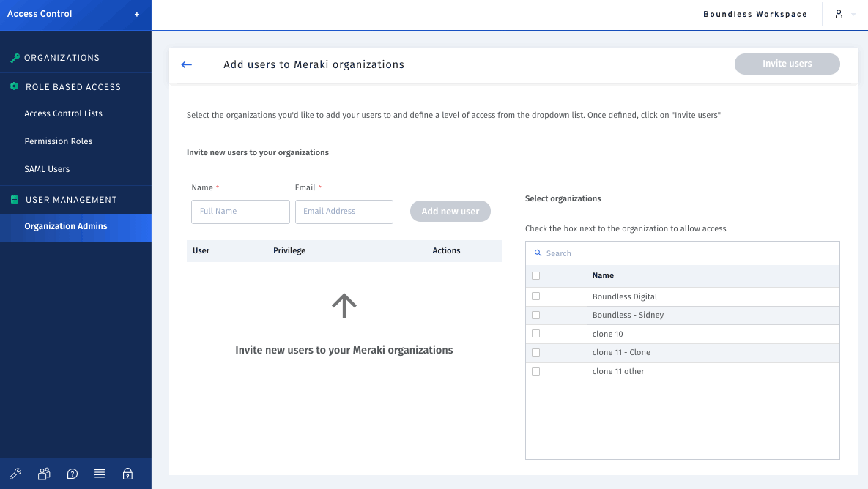Click the Name column header in organizations
Image resolution: width=868 pixels, height=489 pixels.
point(603,275)
